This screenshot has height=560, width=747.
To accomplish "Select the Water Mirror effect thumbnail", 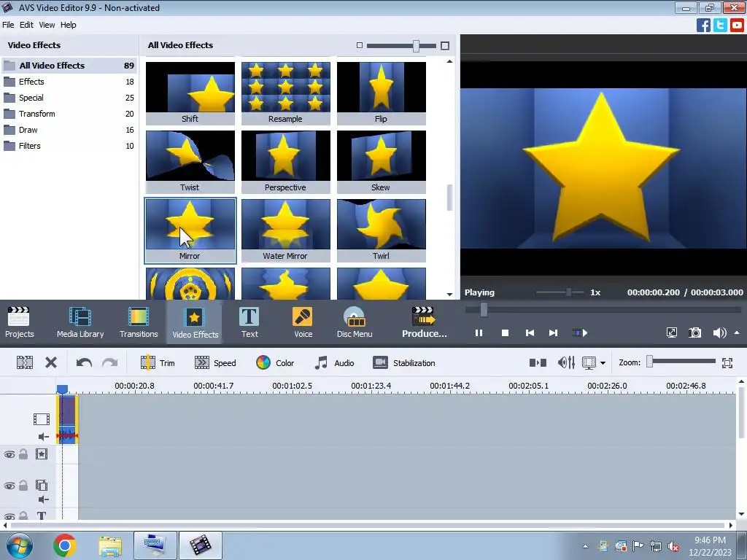I will (x=285, y=230).
